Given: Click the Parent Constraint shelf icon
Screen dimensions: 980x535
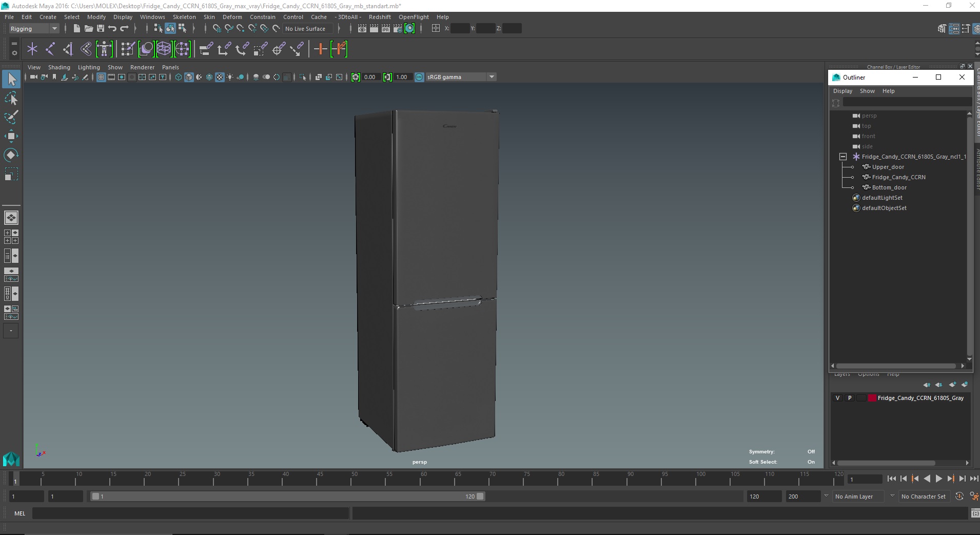Looking at the screenshot, I should pyautogui.click(x=206, y=49).
